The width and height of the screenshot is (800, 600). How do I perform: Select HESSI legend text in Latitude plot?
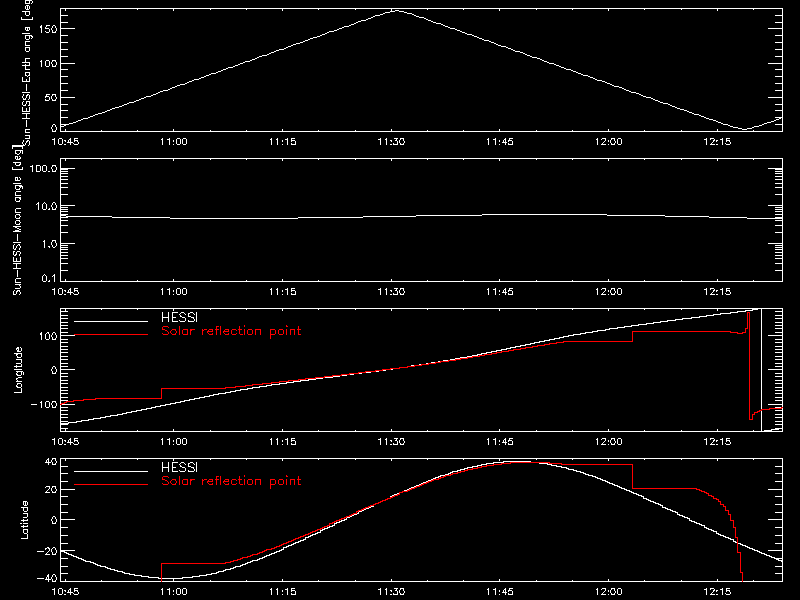[x=179, y=467]
